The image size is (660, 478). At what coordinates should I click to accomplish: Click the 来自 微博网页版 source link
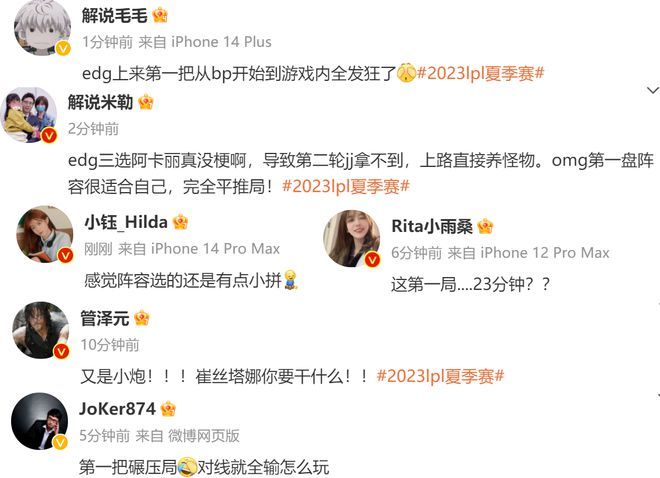coord(188,436)
